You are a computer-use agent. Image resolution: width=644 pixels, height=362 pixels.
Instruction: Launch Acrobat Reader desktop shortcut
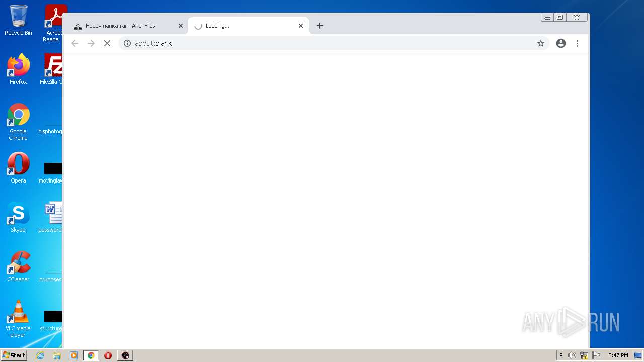[x=53, y=23]
